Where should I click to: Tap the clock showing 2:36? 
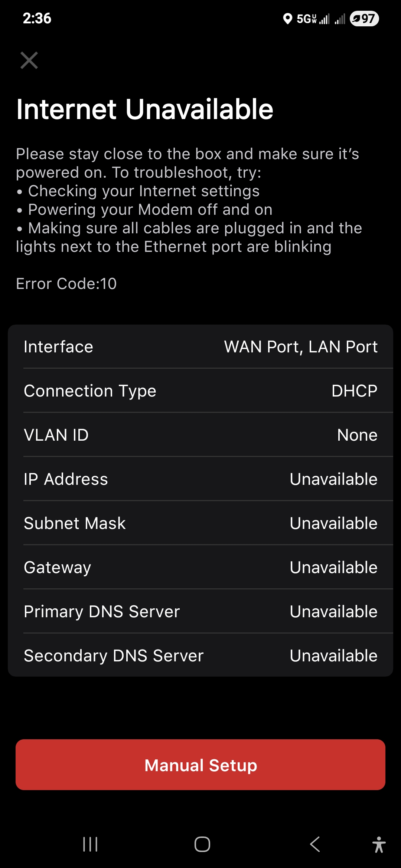click(37, 18)
